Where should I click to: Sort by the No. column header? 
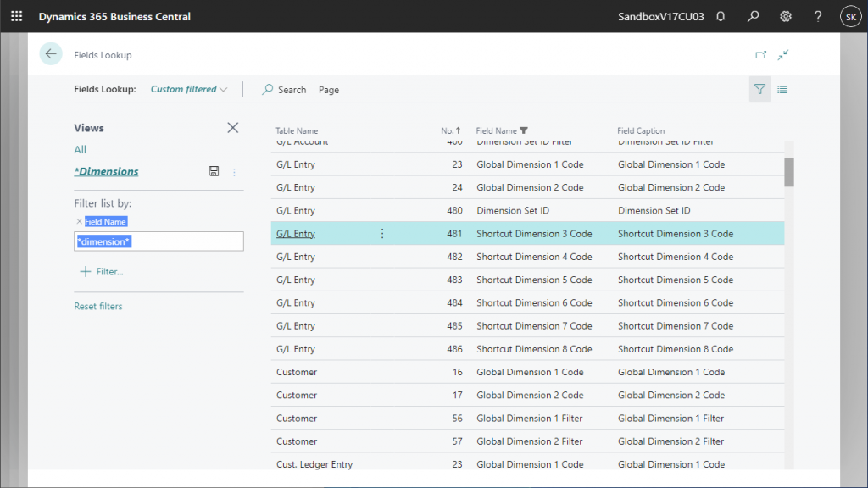pos(451,130)
